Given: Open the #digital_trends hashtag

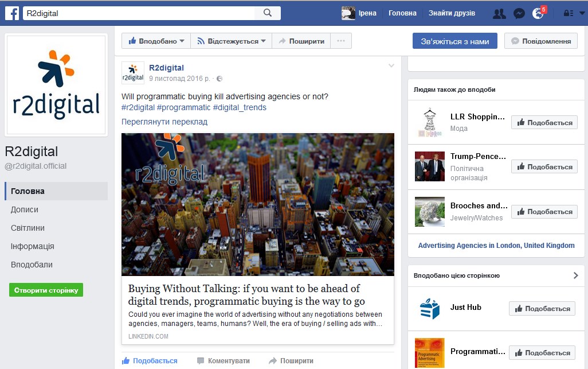Looking at the screenshot, I should pos(240,107).
